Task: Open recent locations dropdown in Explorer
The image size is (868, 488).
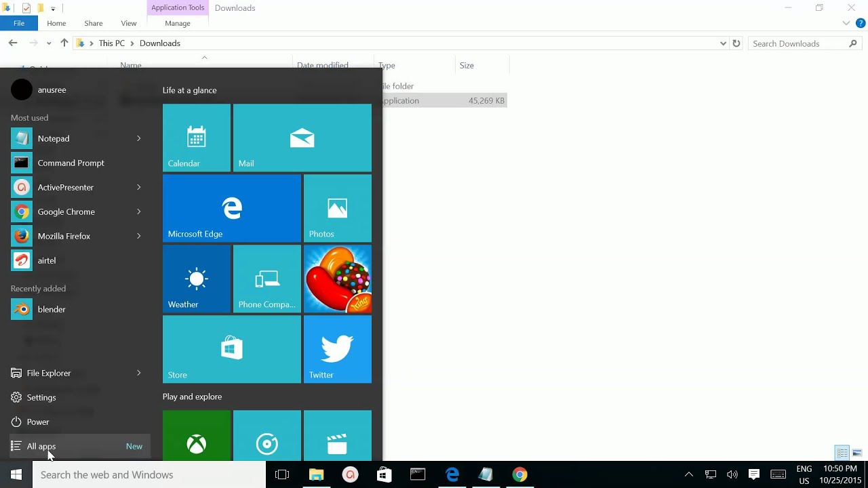Action: (49, 43)
